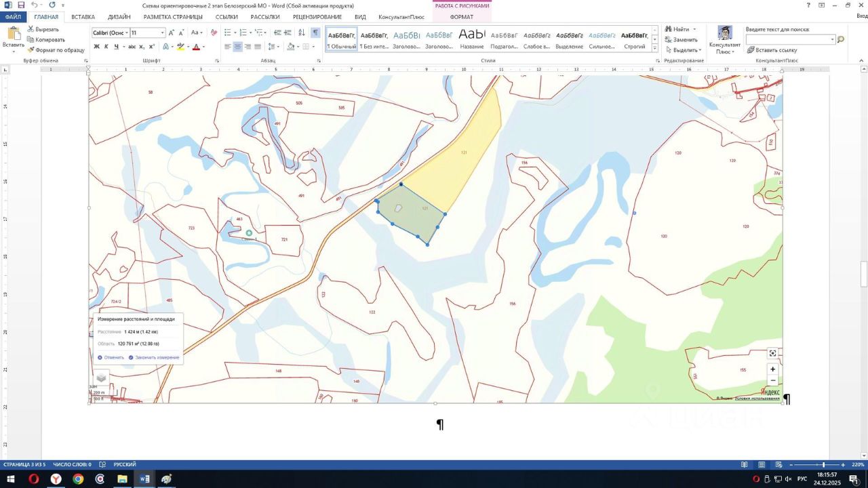This screenshot has height=488, width=868.
Task: Copy selection with Копировать
Action: 46,39
